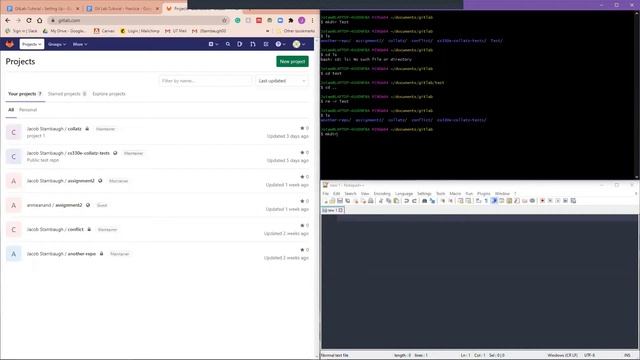Click Notepad++ Redo toolbar icon

tap(414, 201)
